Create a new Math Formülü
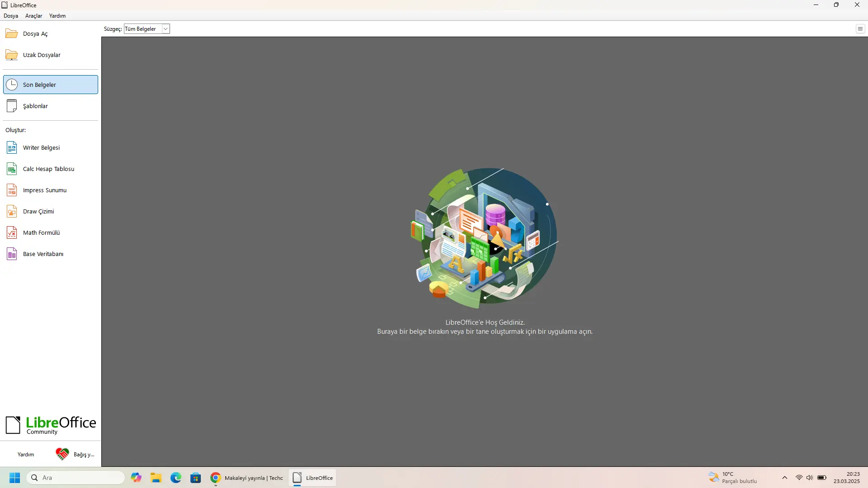 51,233
